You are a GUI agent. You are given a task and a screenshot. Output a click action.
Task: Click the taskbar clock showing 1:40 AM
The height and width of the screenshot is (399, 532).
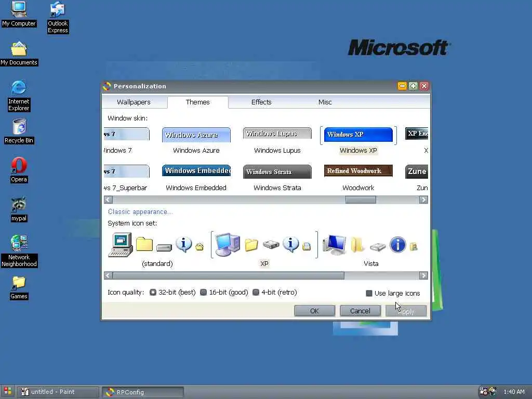[514, 392]
